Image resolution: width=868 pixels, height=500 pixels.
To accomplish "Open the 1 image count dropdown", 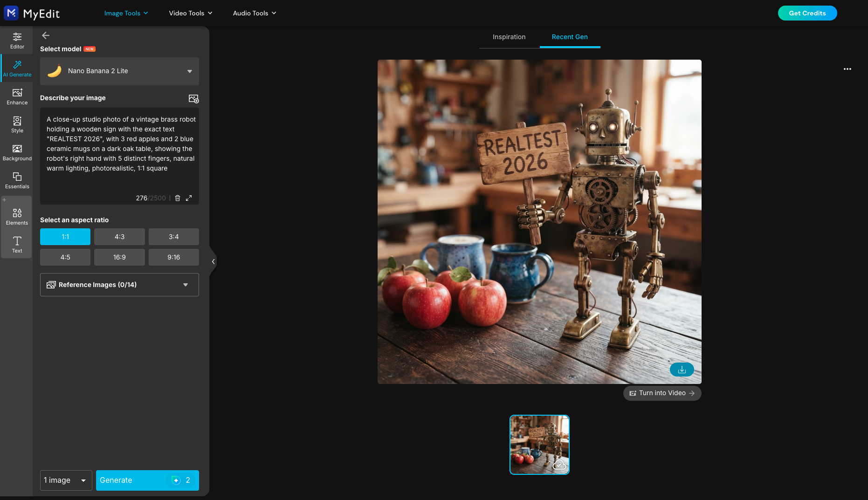I will pos(66,480).
